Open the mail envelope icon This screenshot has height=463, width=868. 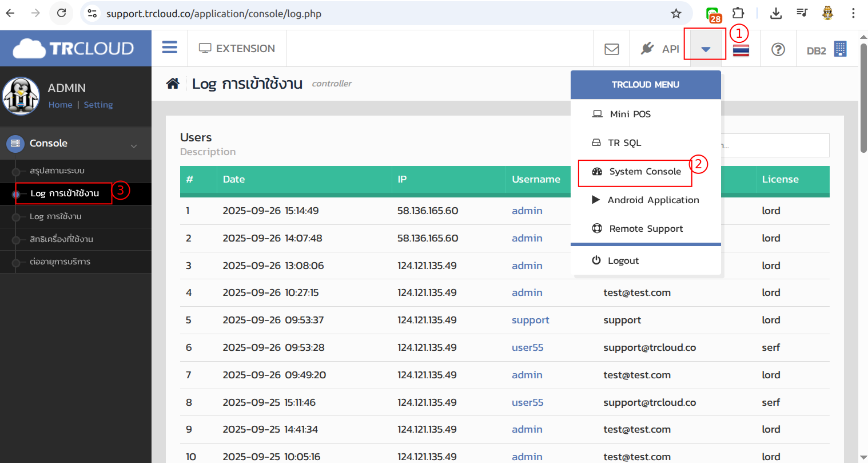(x=611, y=49)
